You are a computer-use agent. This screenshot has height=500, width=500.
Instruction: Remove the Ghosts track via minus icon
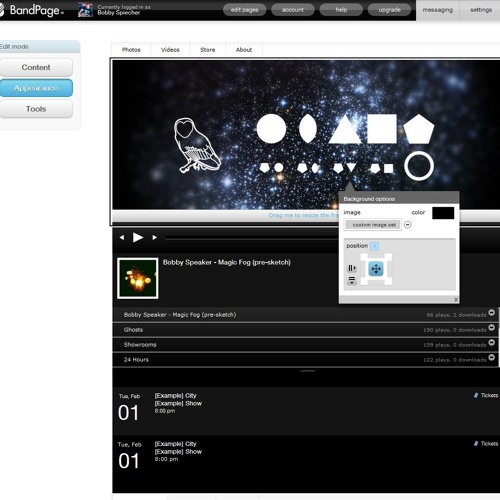click(491, 327)
